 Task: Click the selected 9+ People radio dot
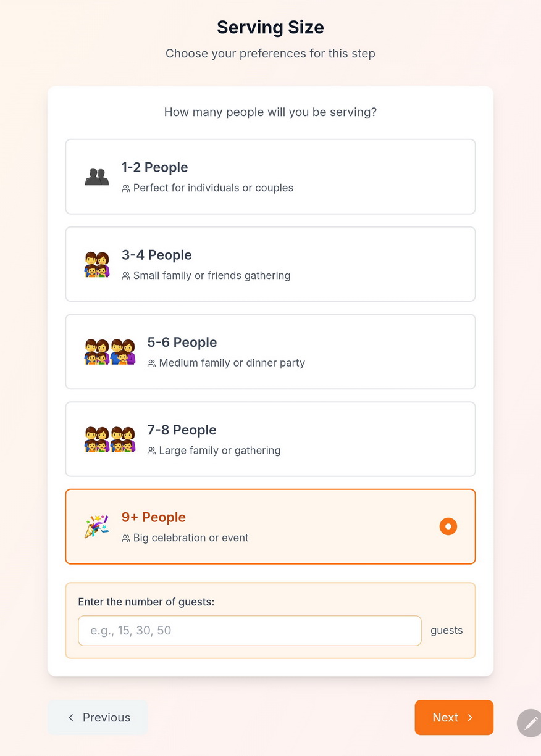pos(448,526)
